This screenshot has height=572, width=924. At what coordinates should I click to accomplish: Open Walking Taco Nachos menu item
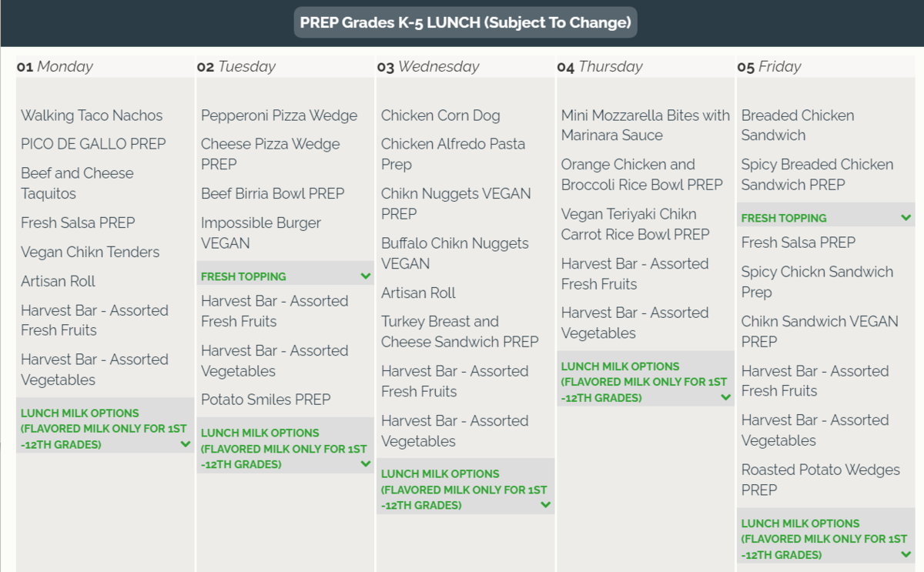click(x=92, y=115)
